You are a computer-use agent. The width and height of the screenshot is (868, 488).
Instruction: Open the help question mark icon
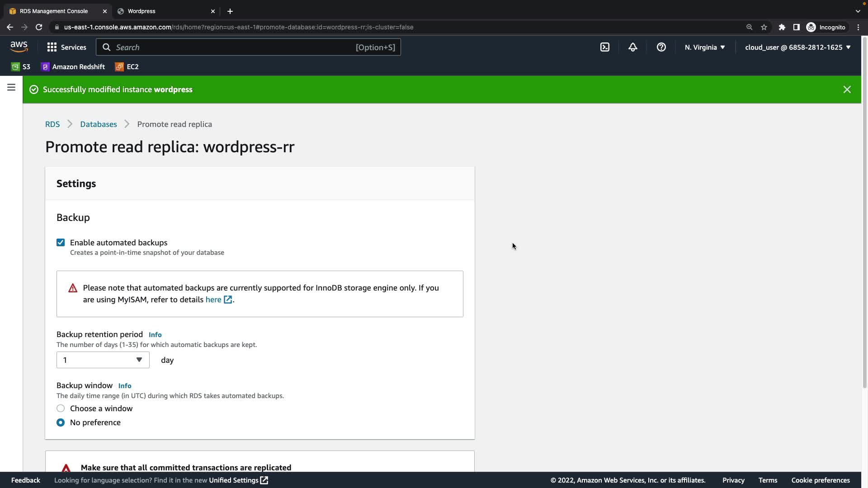coord(661,47)
